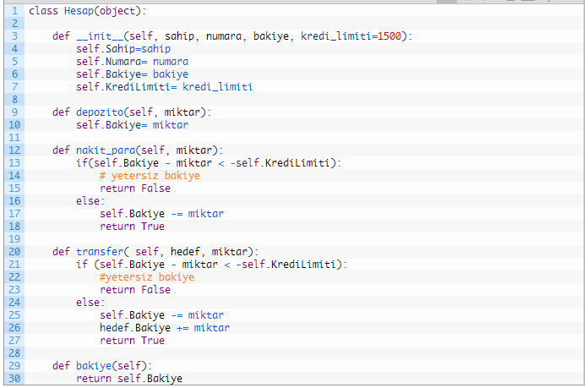588x388 pixels.
Task: Click 'hedef' parameter in transfer signature
Action: click(185, 252)
